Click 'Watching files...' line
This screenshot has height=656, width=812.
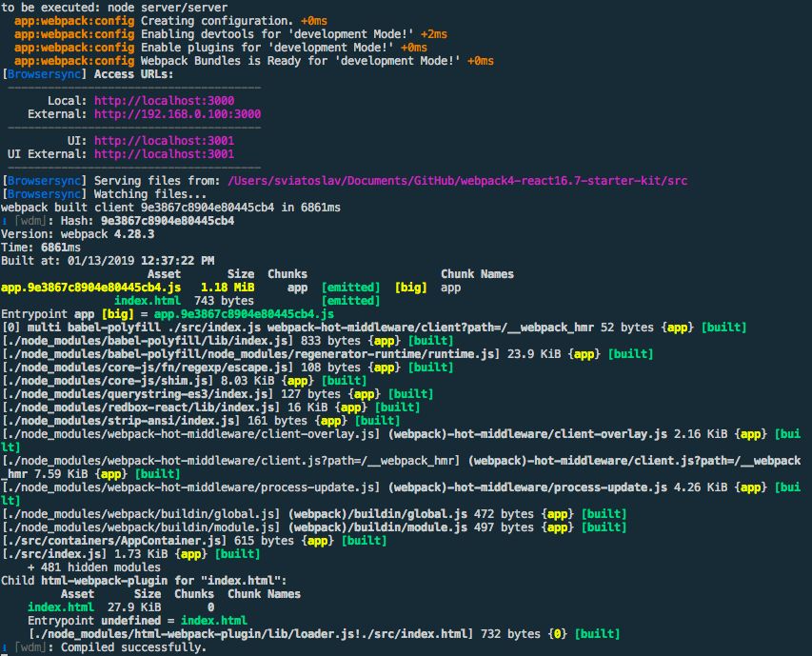pos(150,193)
